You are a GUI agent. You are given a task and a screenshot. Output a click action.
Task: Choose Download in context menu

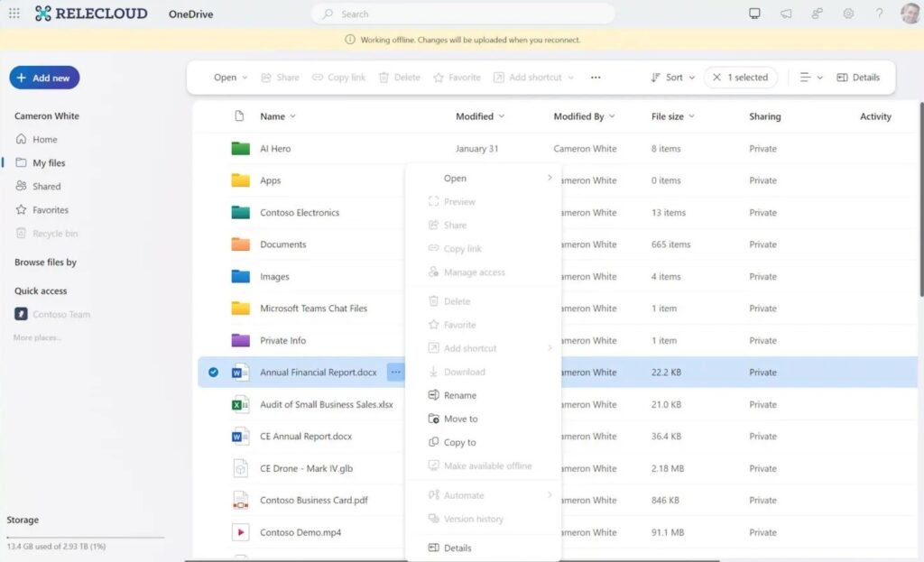pos(484,372)
